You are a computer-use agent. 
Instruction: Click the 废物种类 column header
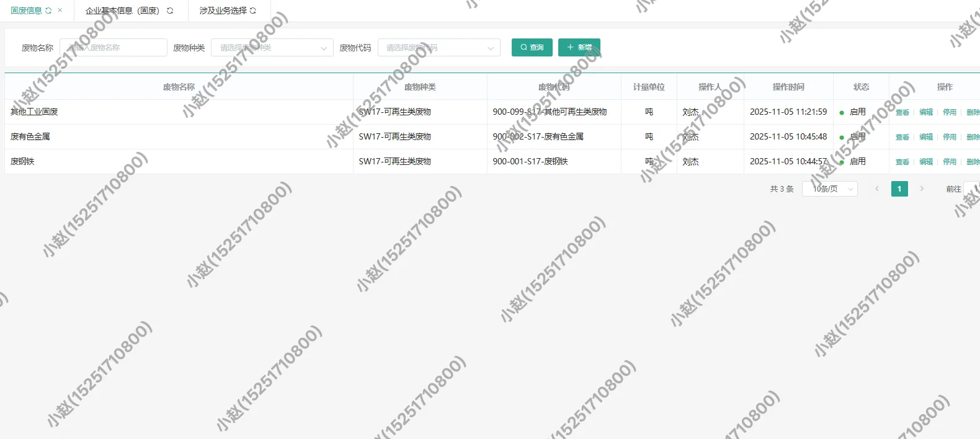tap(420, 87)
